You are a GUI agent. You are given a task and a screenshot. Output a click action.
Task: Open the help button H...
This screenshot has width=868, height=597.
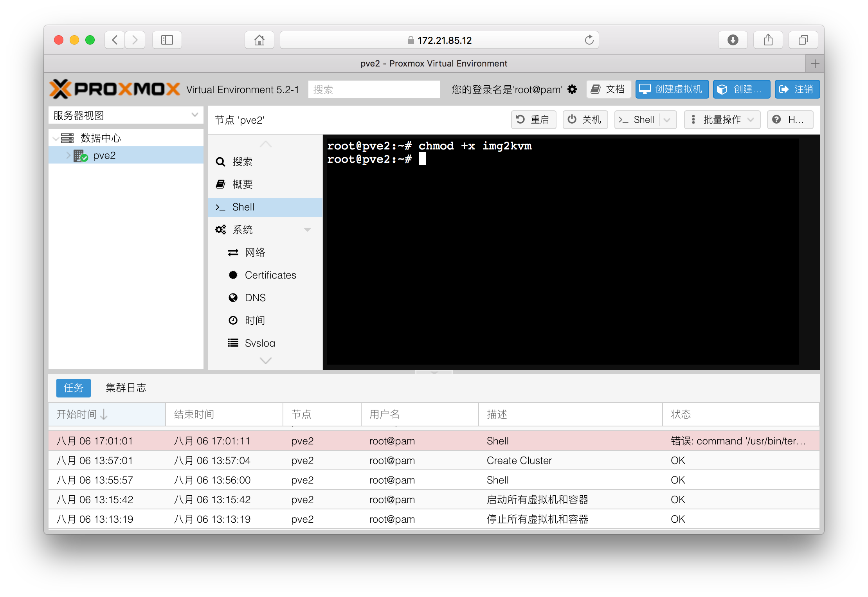pyautogui.click(x=790, y=120)
